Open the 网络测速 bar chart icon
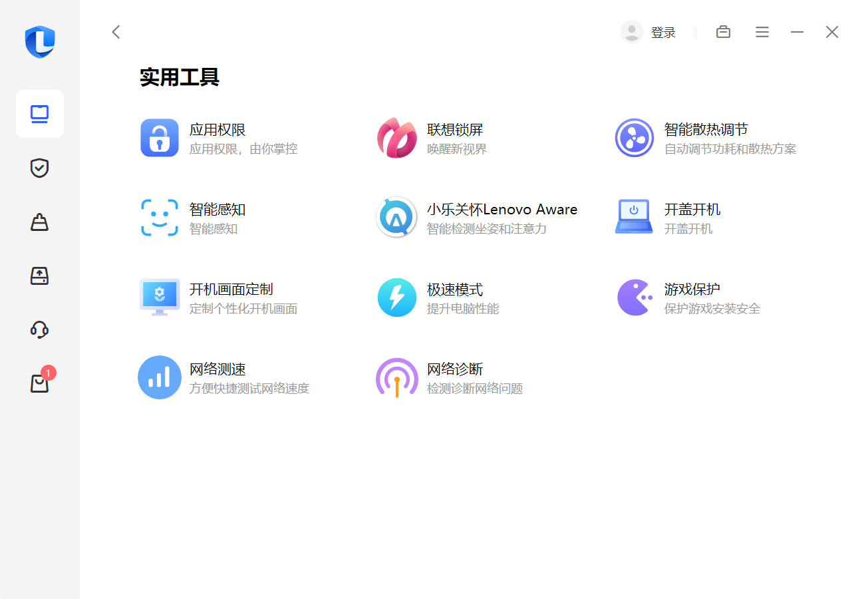The height and width of the screenshot is (599, 868). (x=160, y=377)
